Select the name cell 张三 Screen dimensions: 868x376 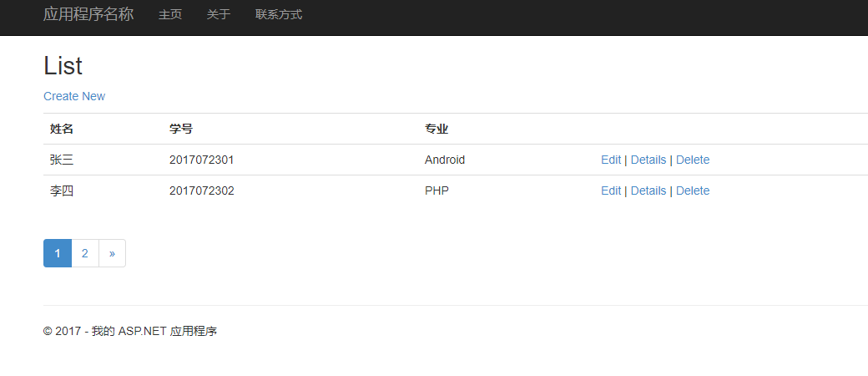(x=62, y=160)
